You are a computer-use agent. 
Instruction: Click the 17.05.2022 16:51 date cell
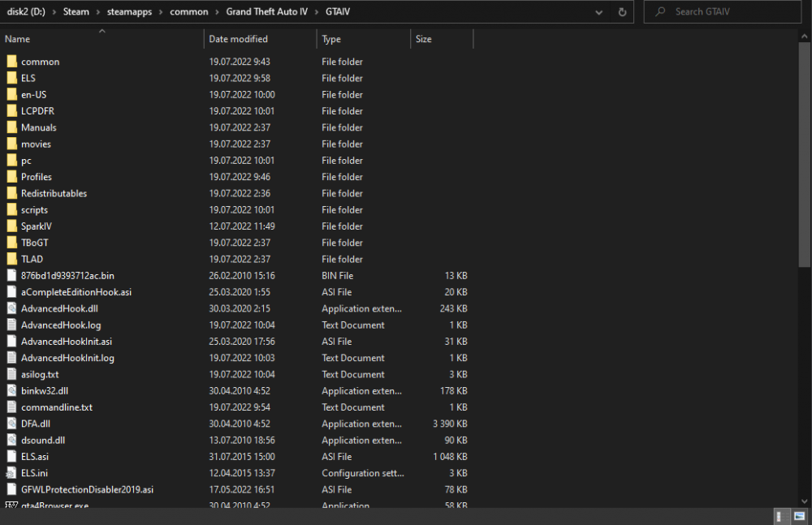point(242,490)
